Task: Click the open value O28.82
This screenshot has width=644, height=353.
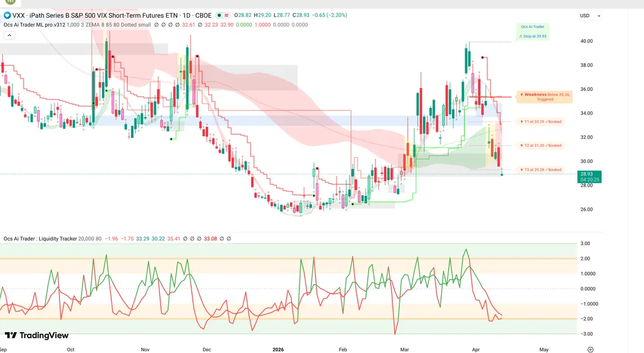Action: (244, 16)
